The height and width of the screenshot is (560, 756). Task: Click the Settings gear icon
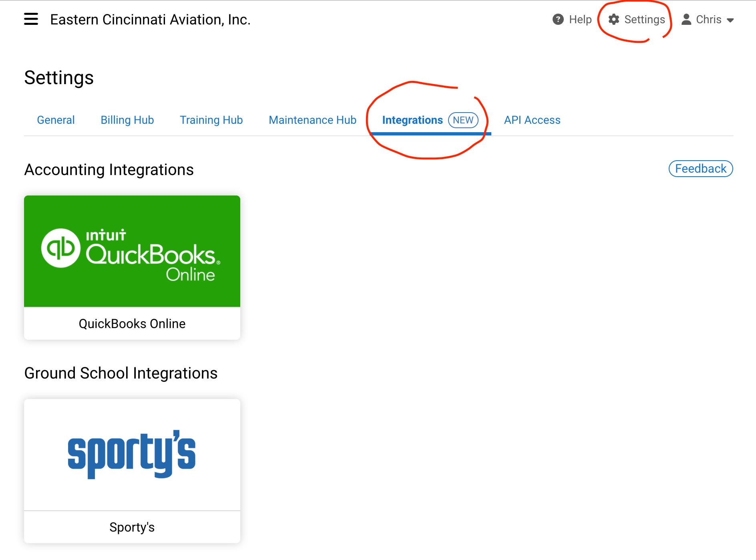614,19
